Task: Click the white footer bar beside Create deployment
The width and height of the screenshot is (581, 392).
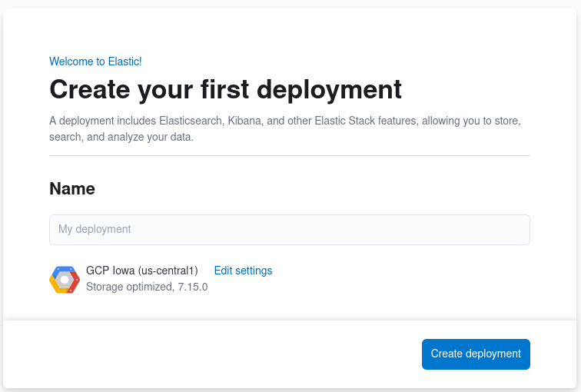Action: (x=211, y=354)
